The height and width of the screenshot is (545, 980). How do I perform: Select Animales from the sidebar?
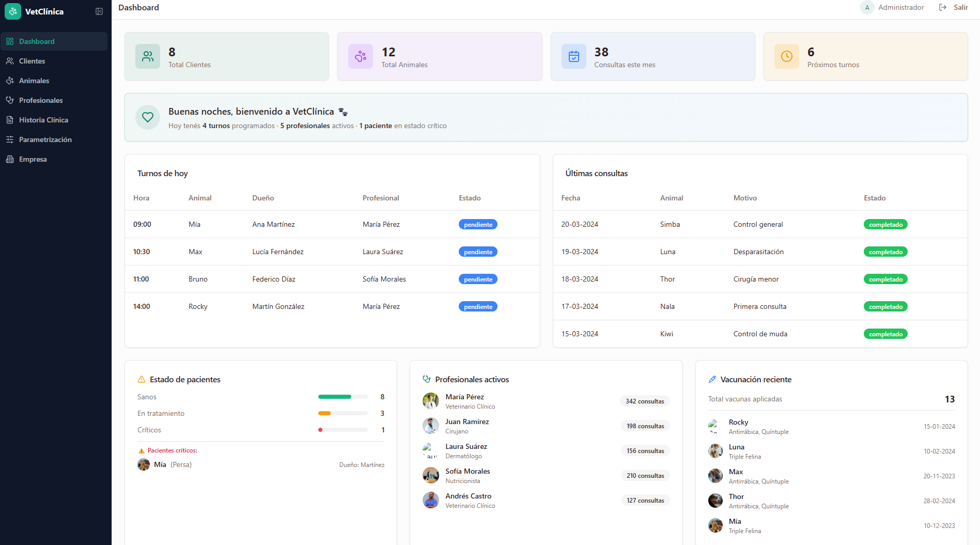click(x=34, y=81)
